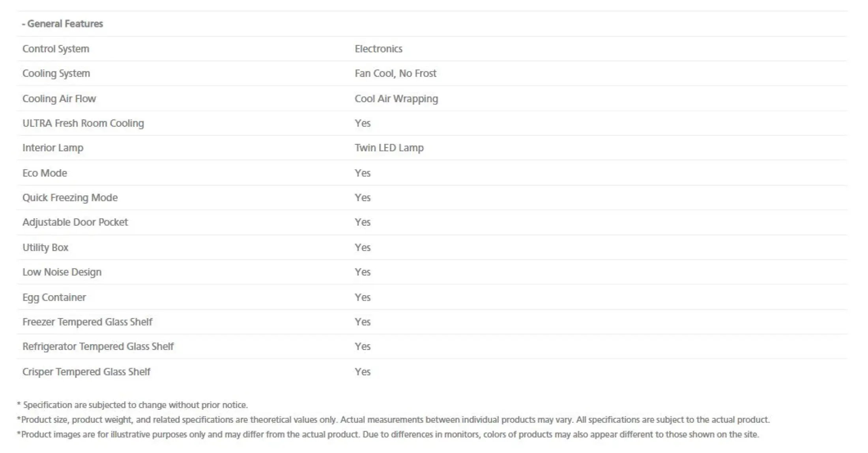
Task: Collapse the General Features section header
Action: point(62,24)
